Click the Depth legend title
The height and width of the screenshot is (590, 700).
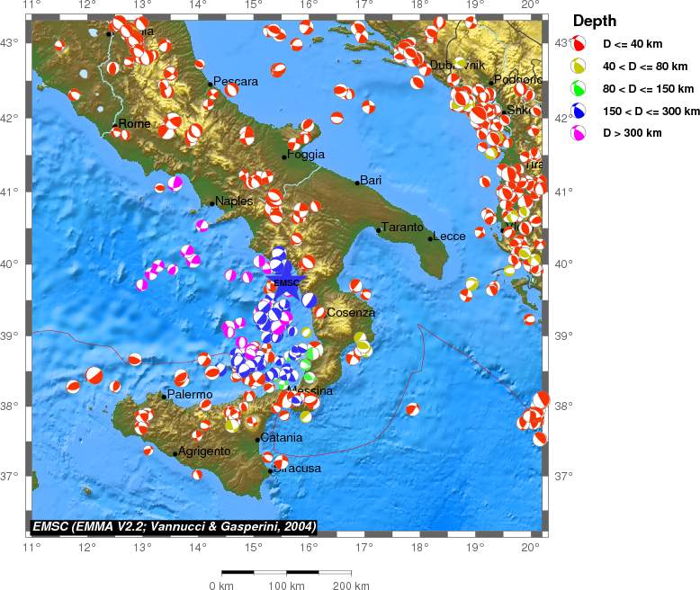(594, 22)
